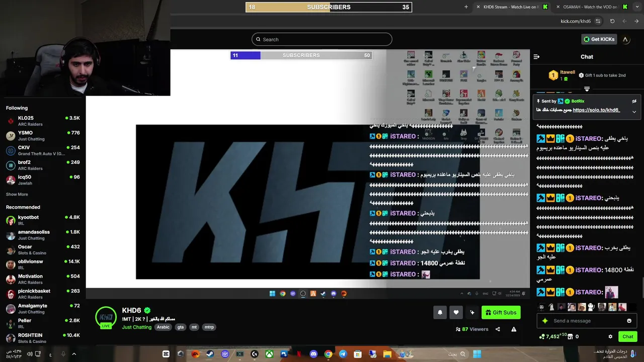The image size is (644, 362).
Task: Open icq50 channel in Following list
Action: [43, 180]
